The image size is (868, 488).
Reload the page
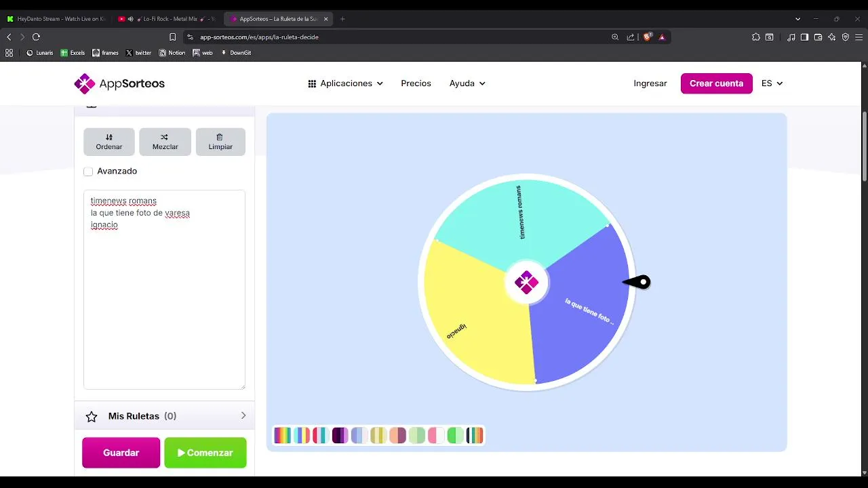coord(36,37)
